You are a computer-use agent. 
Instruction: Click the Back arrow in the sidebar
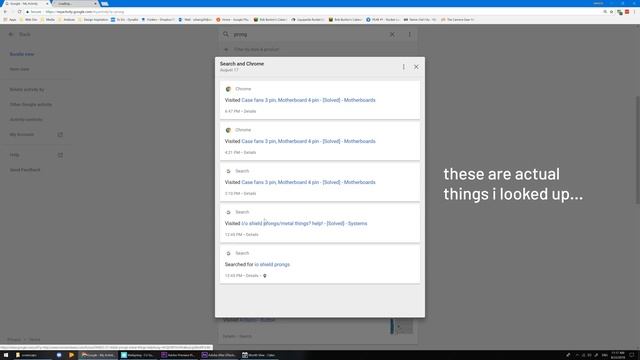(11, 34)
